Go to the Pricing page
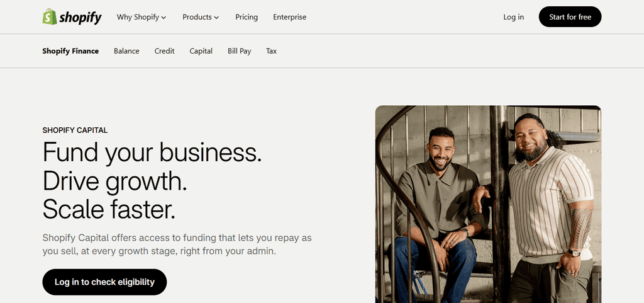Viewport: 644px width, 303px height. pyautogui.click(x=247, y=17)
